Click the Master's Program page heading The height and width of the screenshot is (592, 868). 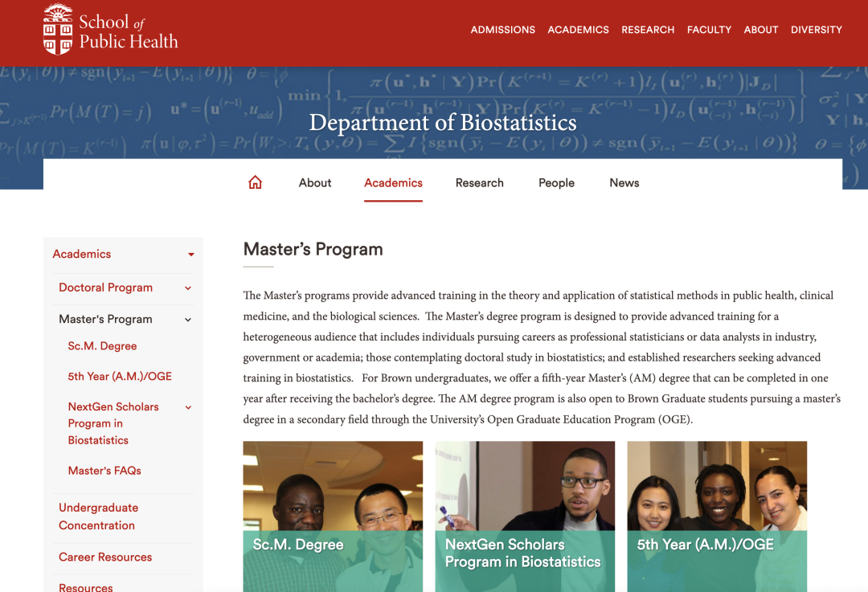(313, 250)
